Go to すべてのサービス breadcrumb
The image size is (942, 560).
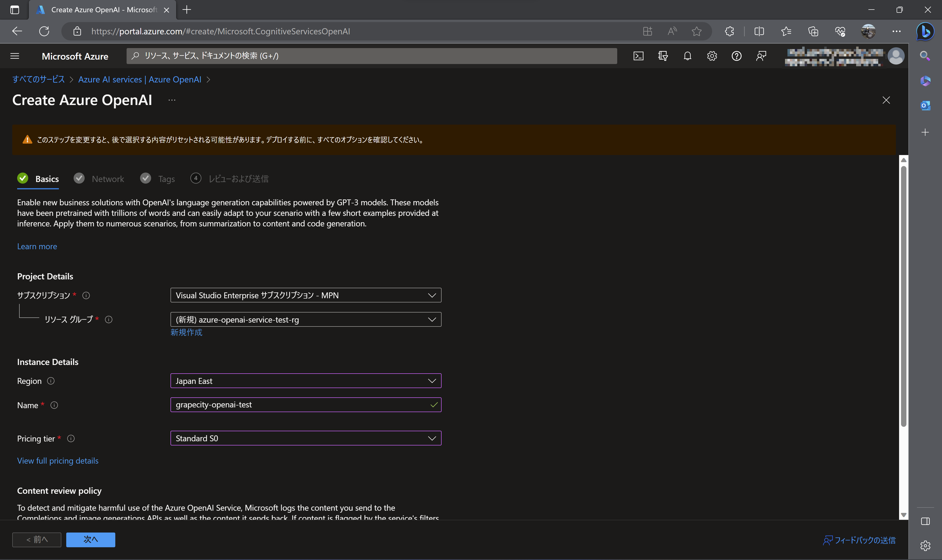tap(39, 79)
